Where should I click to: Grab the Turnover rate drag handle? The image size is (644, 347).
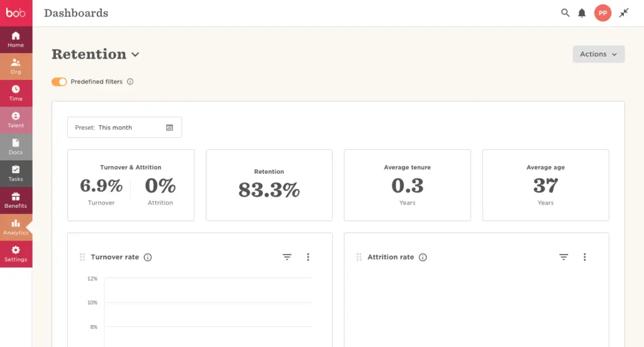[x=82, y=258]
